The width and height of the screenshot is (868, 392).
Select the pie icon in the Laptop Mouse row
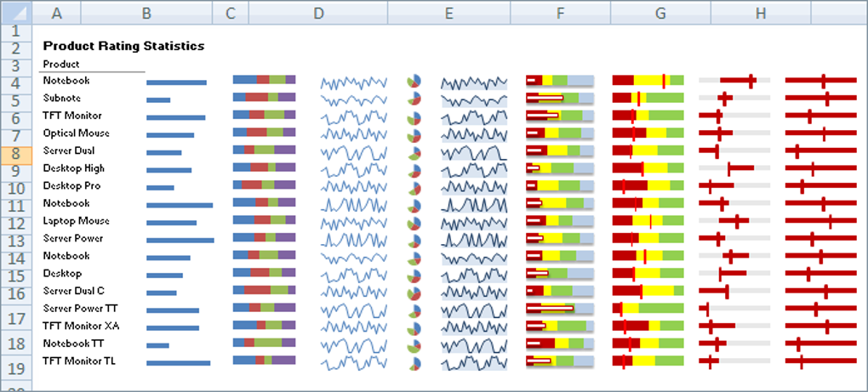[x=414, y=223]
